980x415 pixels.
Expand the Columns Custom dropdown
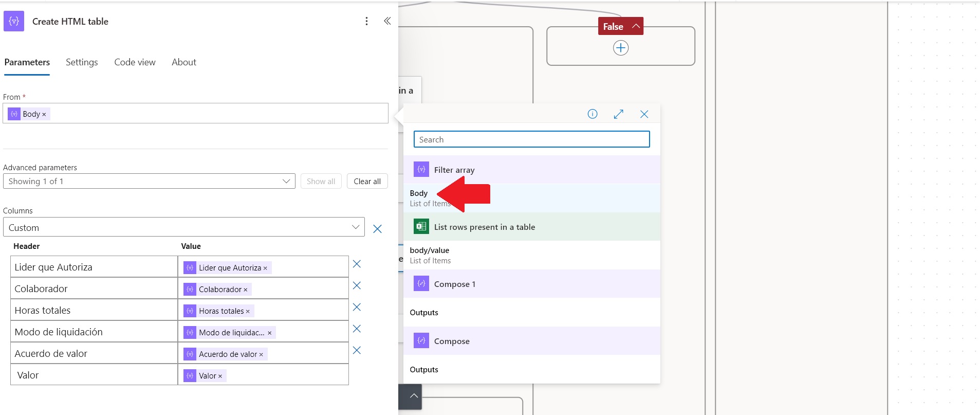183,227
